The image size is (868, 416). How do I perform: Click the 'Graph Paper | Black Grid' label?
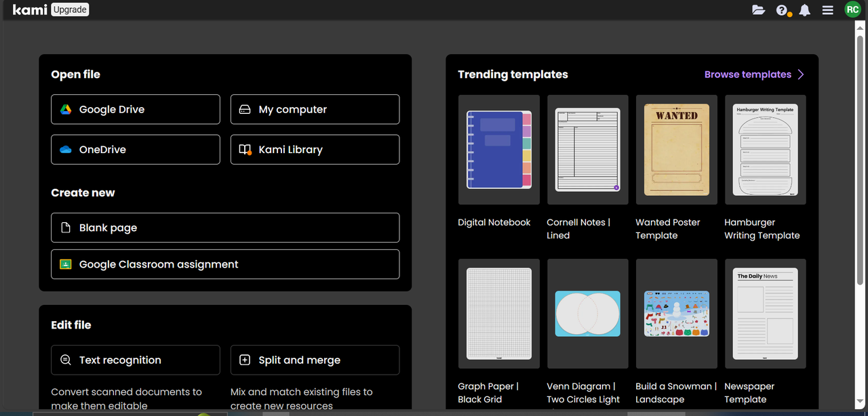(488, 393)
